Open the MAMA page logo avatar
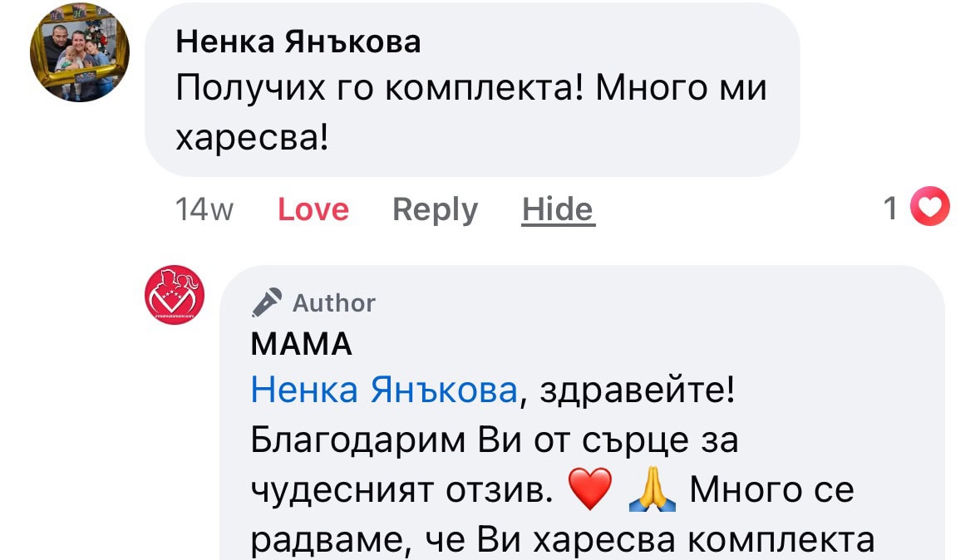This screenshot has width=980, height=560. 175,296
